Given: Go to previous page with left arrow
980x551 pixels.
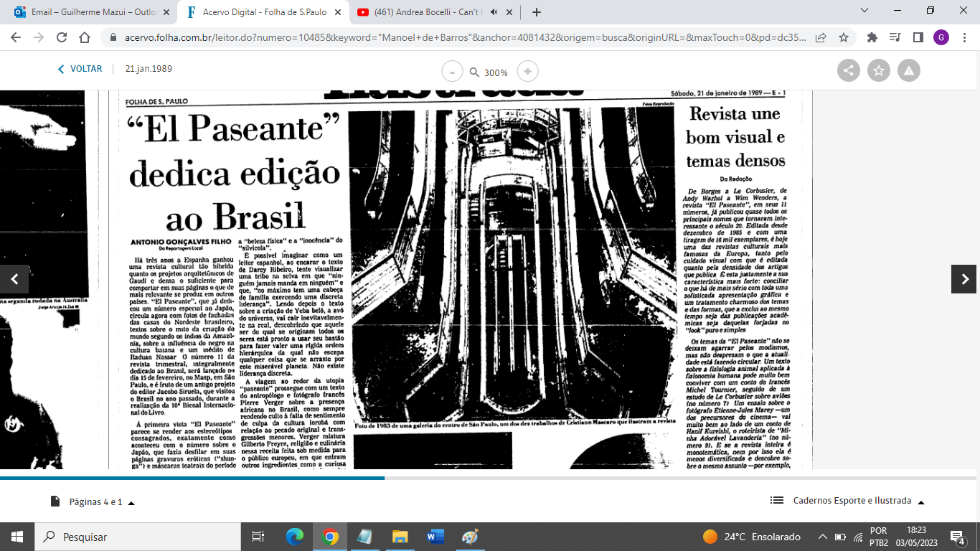Looking at the screenshot, I should tap(14, 279).
